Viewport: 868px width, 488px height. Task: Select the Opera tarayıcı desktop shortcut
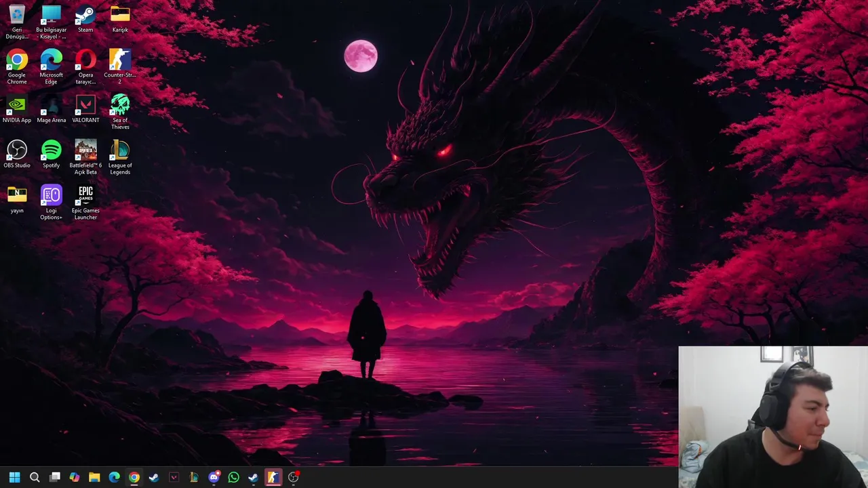(85, 66)
